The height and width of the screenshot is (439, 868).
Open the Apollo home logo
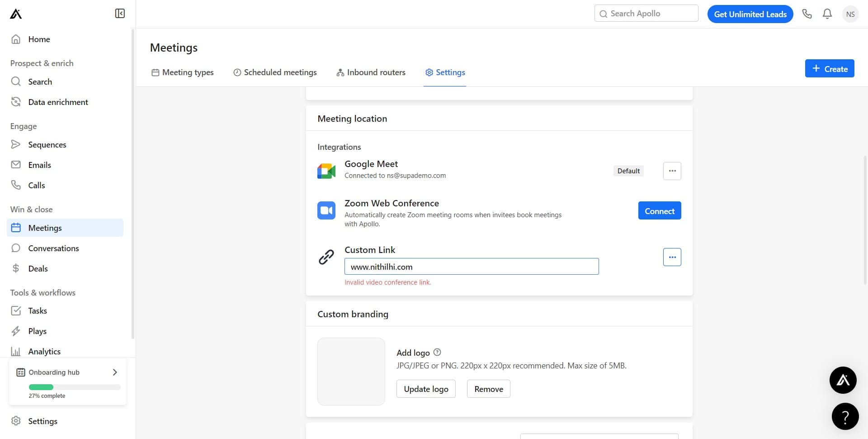[15, 14]
